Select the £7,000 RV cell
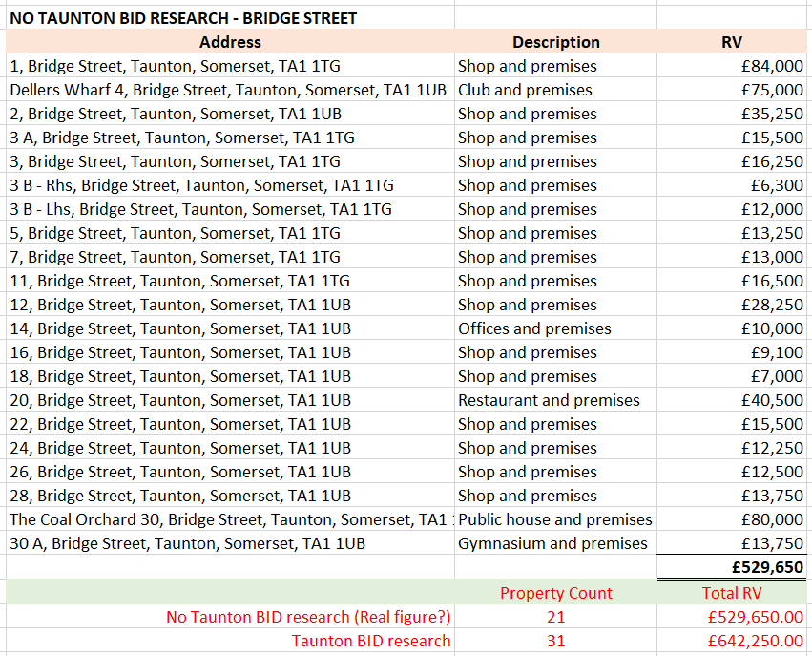The image size is (812, 656). click(732, 375)
